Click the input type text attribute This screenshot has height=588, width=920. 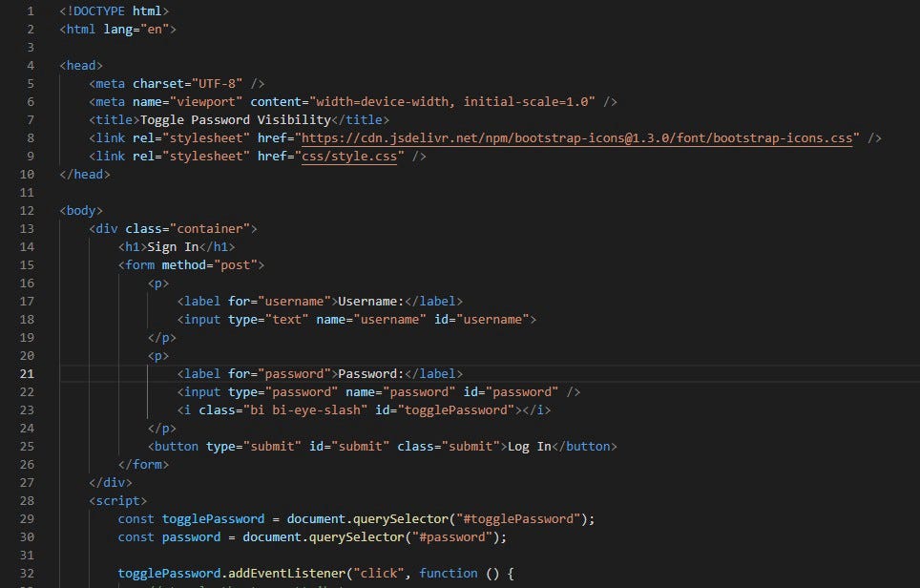[x=281, y=319]
